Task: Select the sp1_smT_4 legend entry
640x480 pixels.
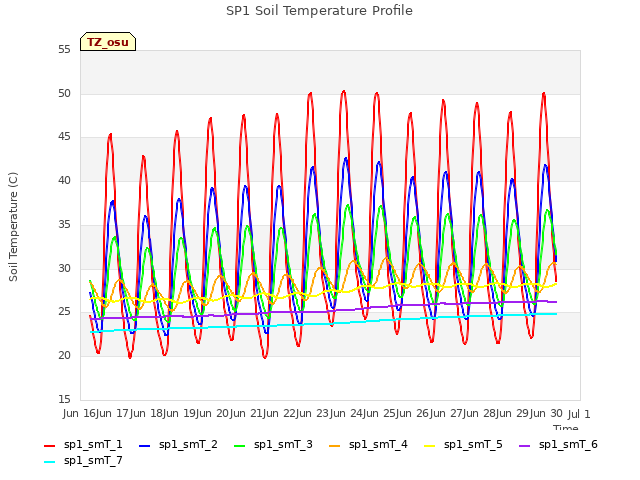Action: (368, 444)
